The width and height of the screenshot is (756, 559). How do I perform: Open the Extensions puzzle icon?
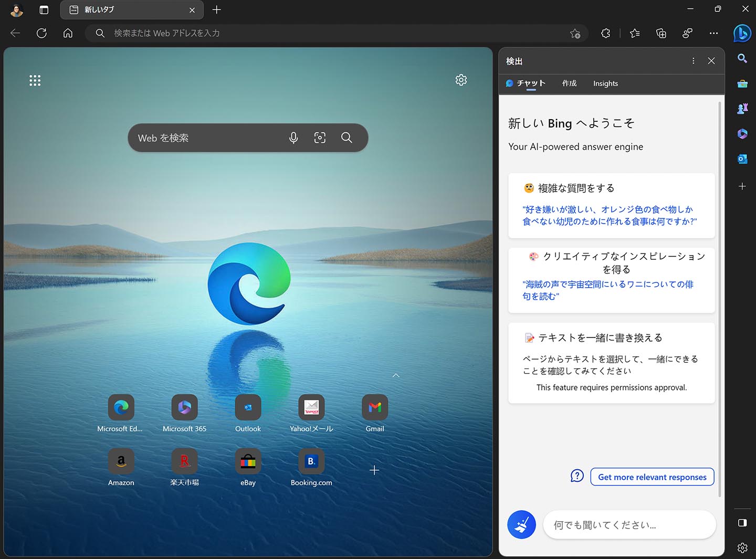605,33
